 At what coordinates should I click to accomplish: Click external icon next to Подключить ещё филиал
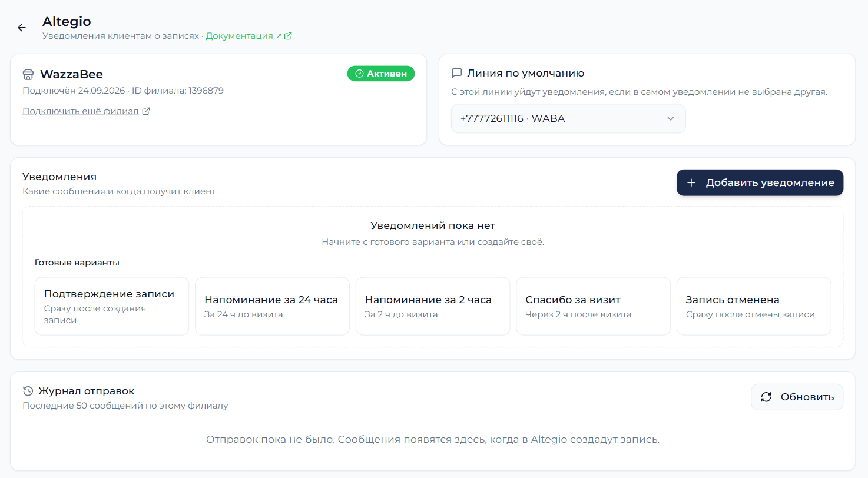pyautogui.click(x=146, y=111)
